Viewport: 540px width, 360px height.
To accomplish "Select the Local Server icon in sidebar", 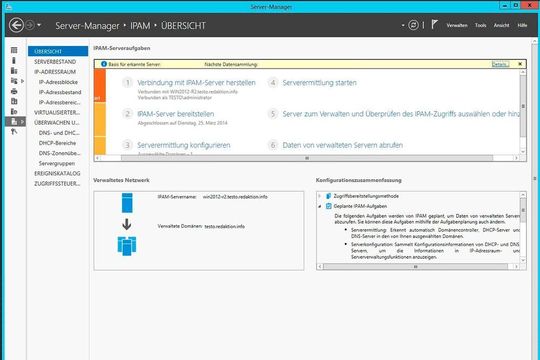I will point(14,61).
